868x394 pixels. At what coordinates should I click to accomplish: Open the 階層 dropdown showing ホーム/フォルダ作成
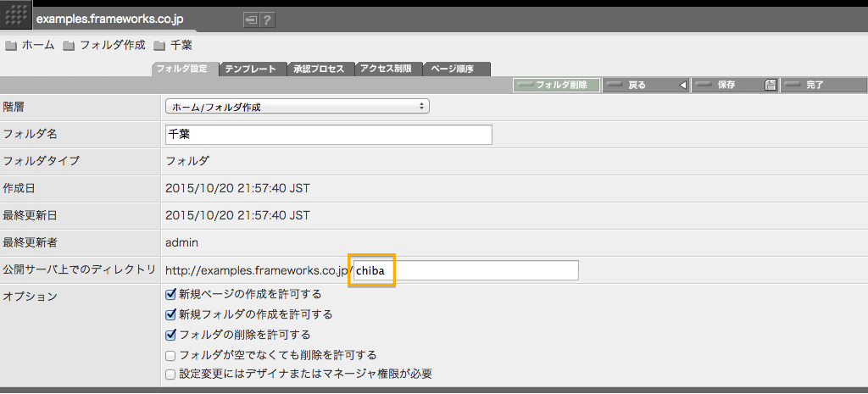pyautogui.click(x=297, y=107)
